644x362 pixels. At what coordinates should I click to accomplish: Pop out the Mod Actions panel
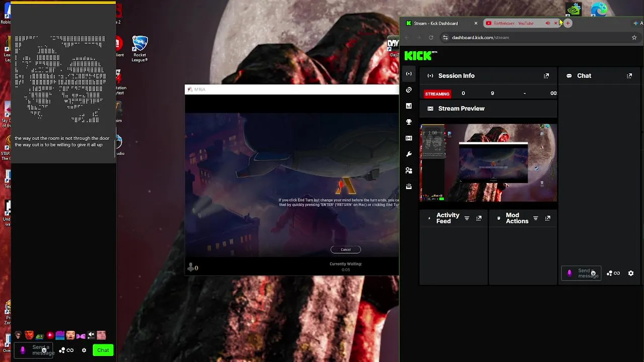(x=548, y=218)
